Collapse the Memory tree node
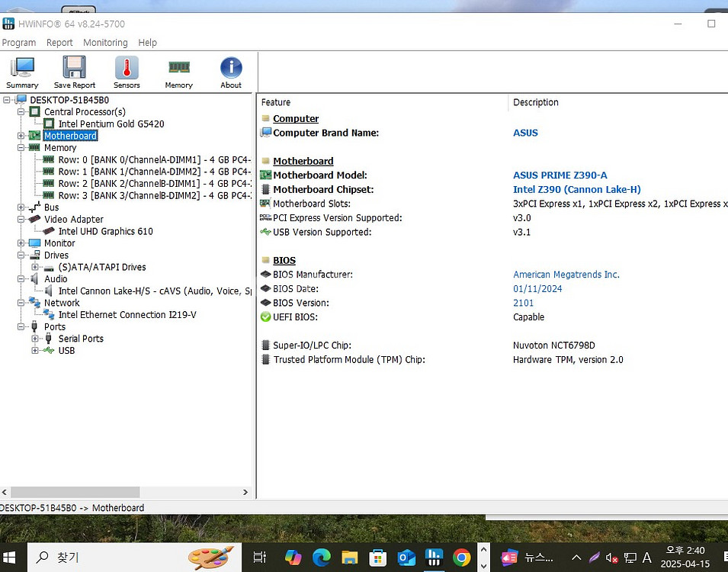This screenshot has width=728, height=572. pyautogui.click(x=21, y=148)
